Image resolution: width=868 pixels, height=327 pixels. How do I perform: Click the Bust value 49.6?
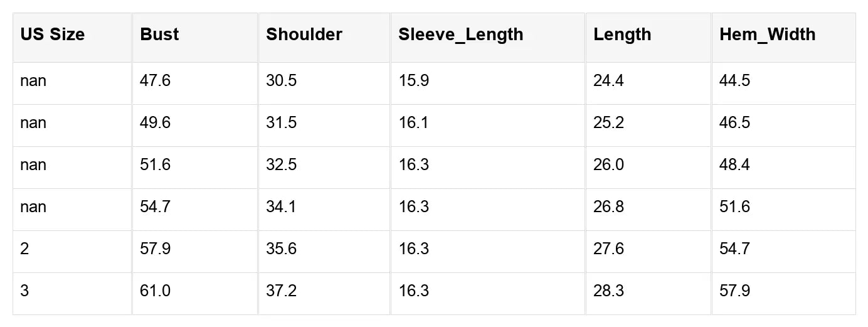pos(155,123)
